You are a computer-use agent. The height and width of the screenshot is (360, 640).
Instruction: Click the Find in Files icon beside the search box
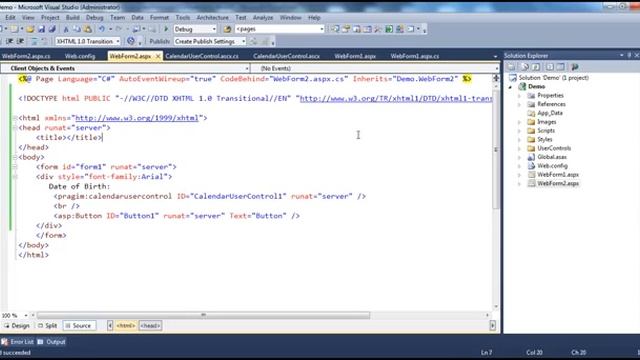tap(227, 29)
